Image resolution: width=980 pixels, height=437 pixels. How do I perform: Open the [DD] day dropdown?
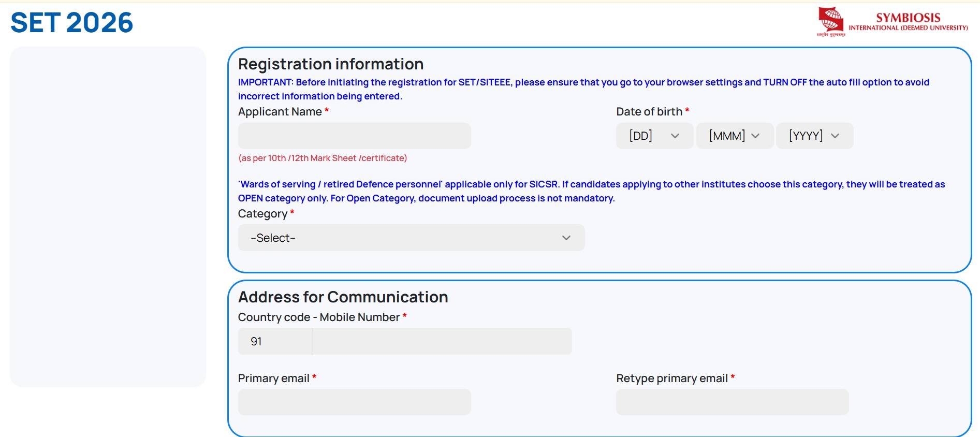654,136
